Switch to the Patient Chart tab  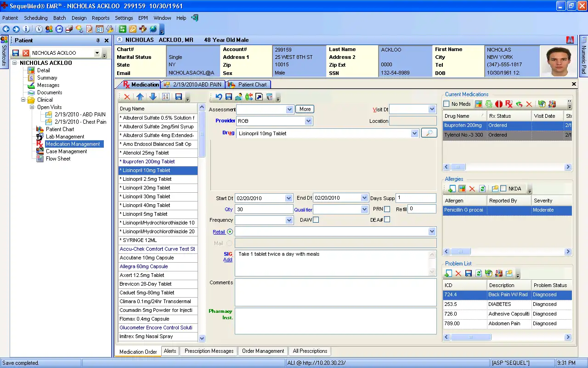(x=251, y=84)
